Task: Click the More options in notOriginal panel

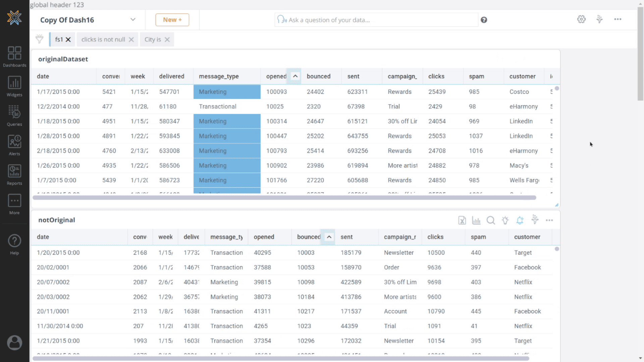Action: coord(550,220)
